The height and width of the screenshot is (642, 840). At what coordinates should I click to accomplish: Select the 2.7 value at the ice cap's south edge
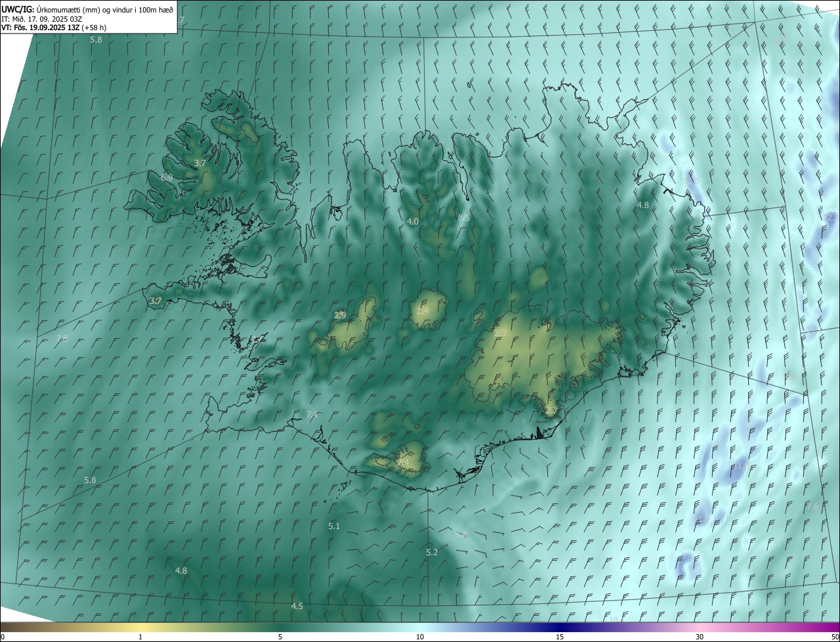551,412
